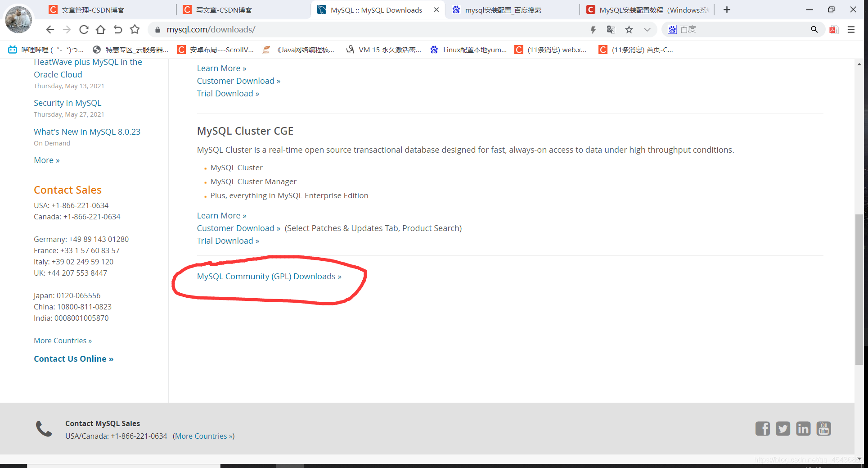Click the Contact Sales heading

67,190
